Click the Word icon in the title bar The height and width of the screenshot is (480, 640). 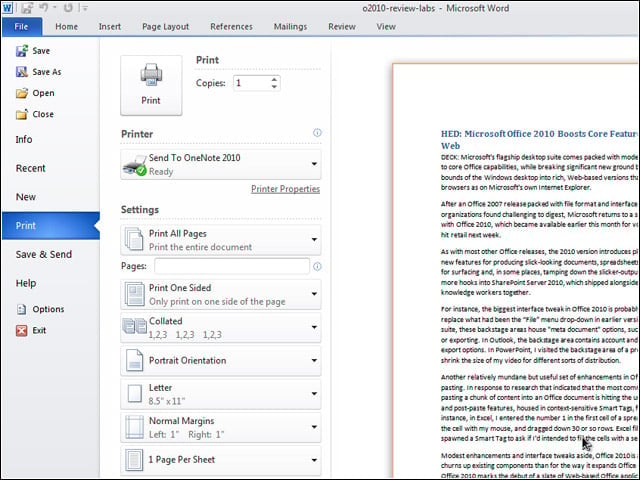coord(7,8)
